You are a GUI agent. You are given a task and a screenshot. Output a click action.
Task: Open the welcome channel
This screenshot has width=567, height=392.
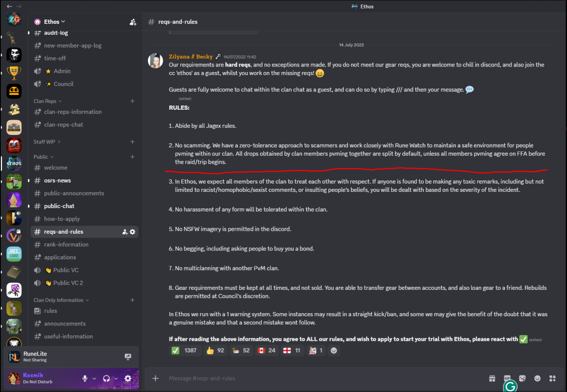coord(85,168)
